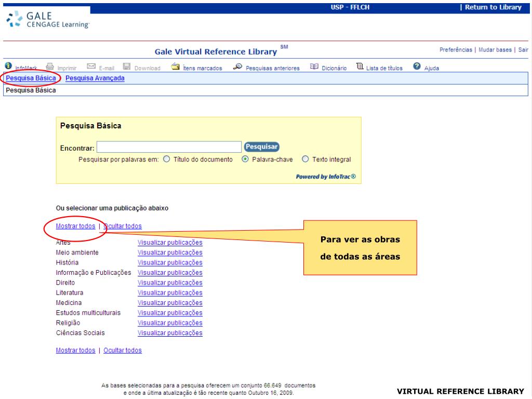The width and height of the screenshot is (532, 399).
Task: Select the Texto integral radio button
Action: coord(305,159)
